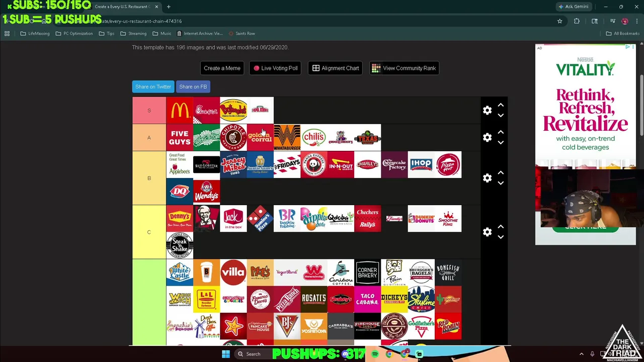Select the IHOP logo
The image size is (644, 362).
pyautogui.click(x=421, y=164)
